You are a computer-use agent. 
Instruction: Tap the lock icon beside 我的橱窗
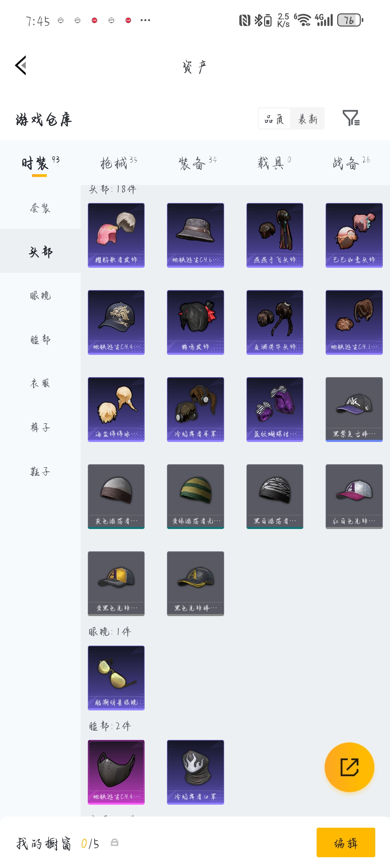click(x=114, y=842)
